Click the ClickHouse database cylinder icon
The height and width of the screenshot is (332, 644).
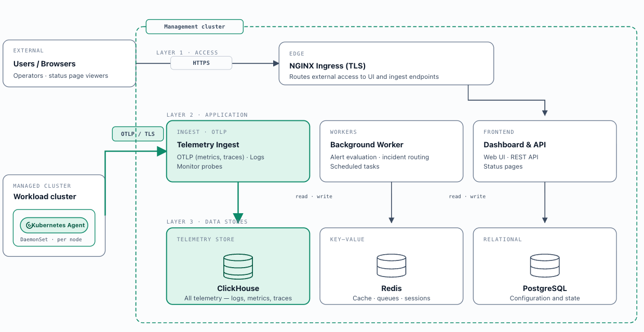tap(238, 266)
